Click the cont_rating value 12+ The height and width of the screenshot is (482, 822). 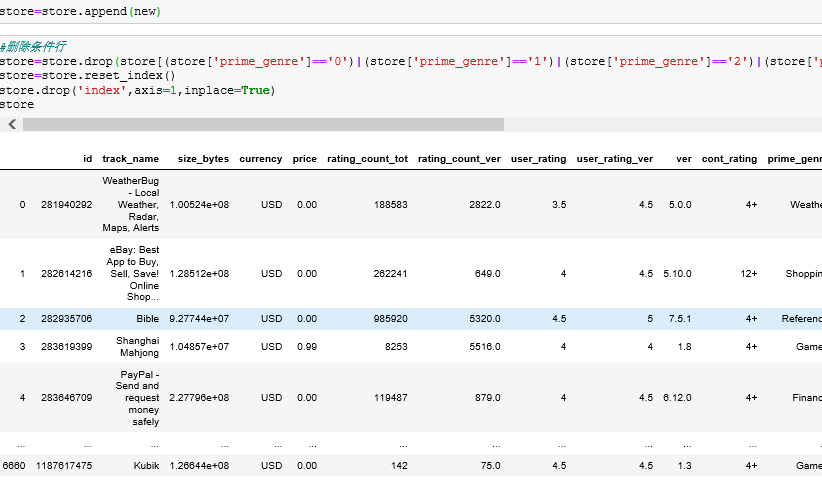pos(749,274)
